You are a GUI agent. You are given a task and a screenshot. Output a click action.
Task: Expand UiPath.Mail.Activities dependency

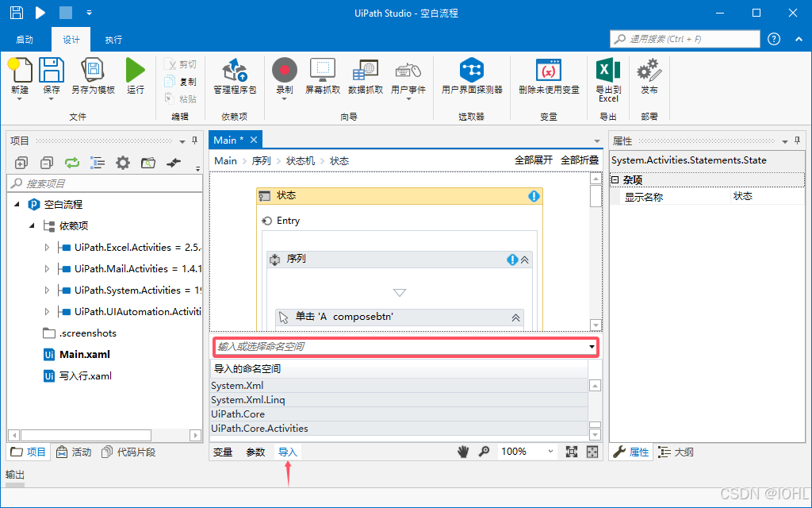click(x=47, y=269)
